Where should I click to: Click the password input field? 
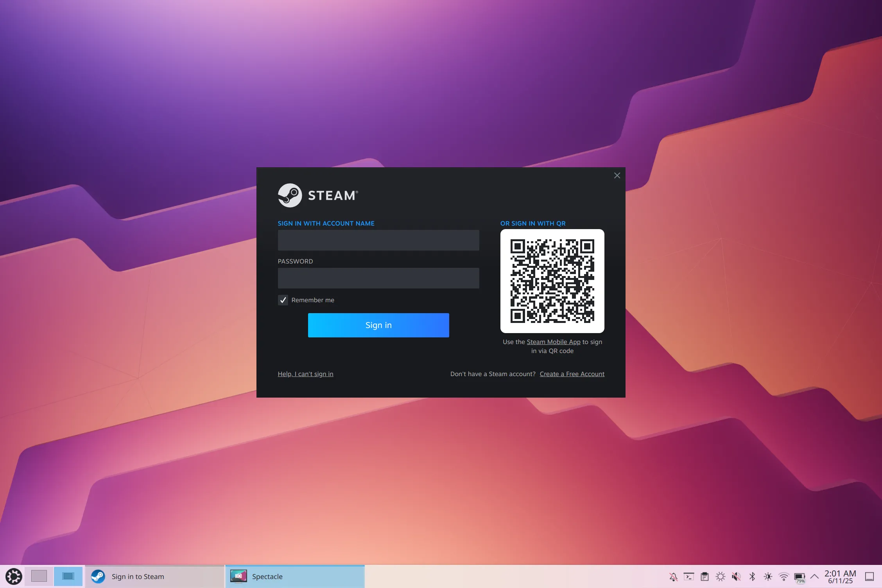tap(378, 278)
